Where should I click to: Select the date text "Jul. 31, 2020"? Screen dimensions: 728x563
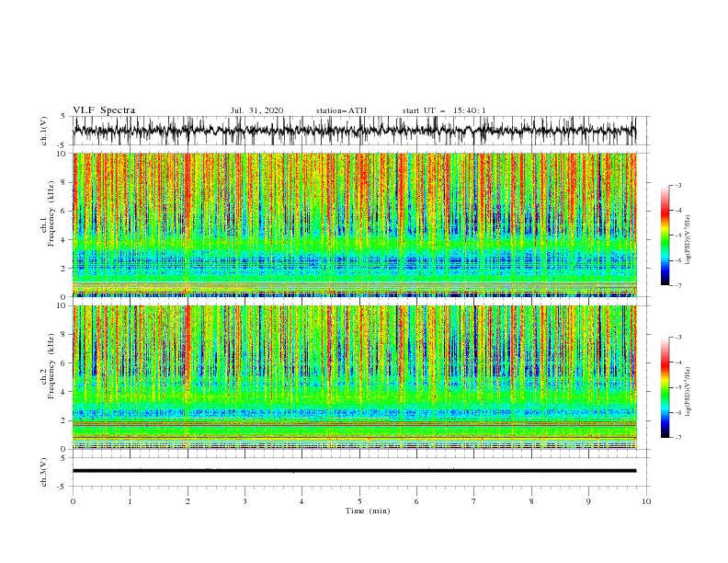(x=256, y=110)
